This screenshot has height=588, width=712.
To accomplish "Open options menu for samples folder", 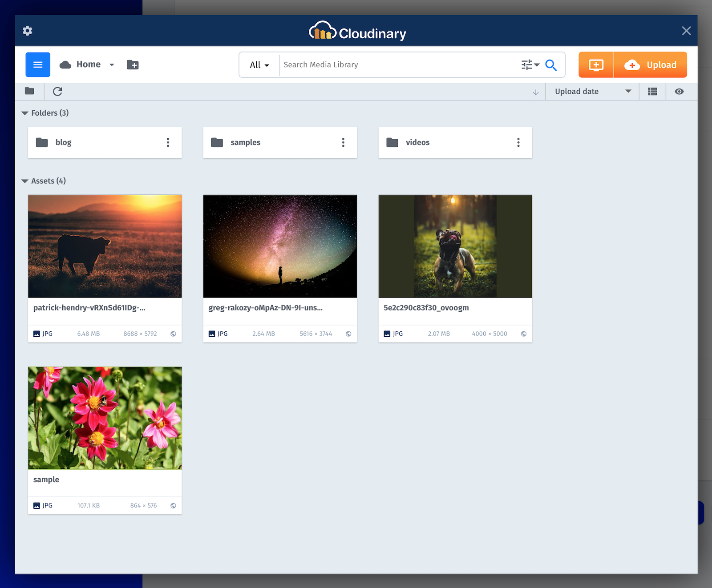I will (343, 142).
